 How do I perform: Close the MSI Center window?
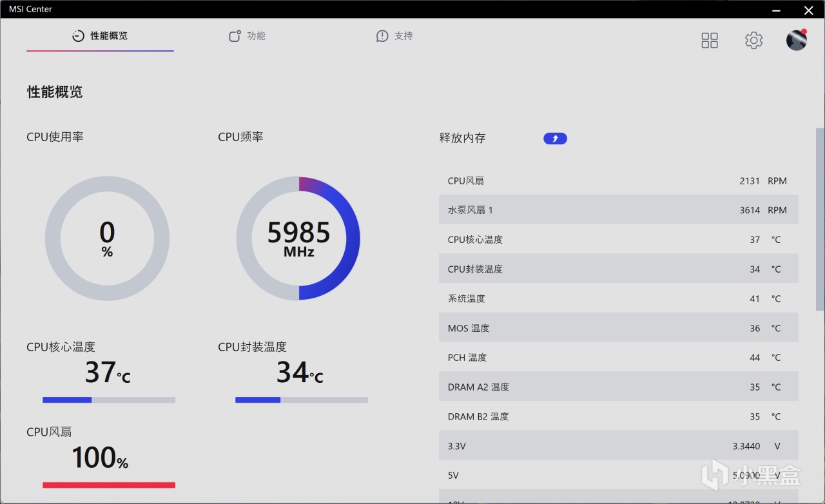(x=809, y=10)
